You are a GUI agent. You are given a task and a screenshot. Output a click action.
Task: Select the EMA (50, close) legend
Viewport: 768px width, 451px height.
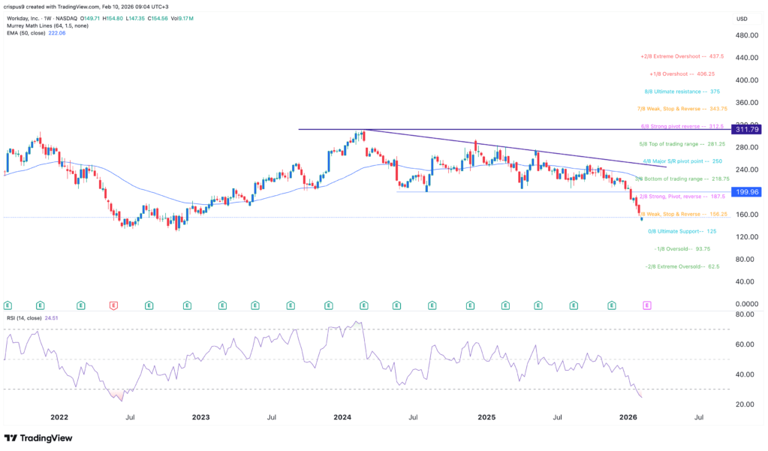(26, 33)
